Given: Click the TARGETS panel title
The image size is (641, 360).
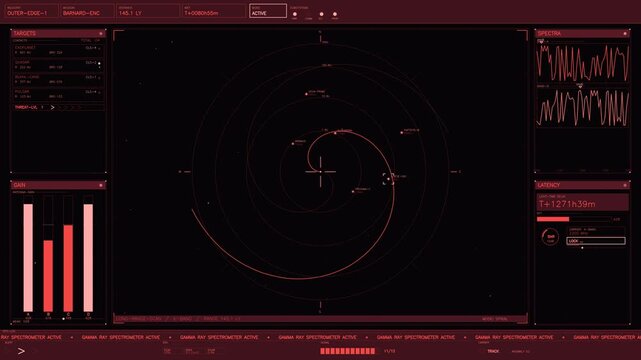Looking at the screenshot, I should pyautogui.click(x=25, y=34).
